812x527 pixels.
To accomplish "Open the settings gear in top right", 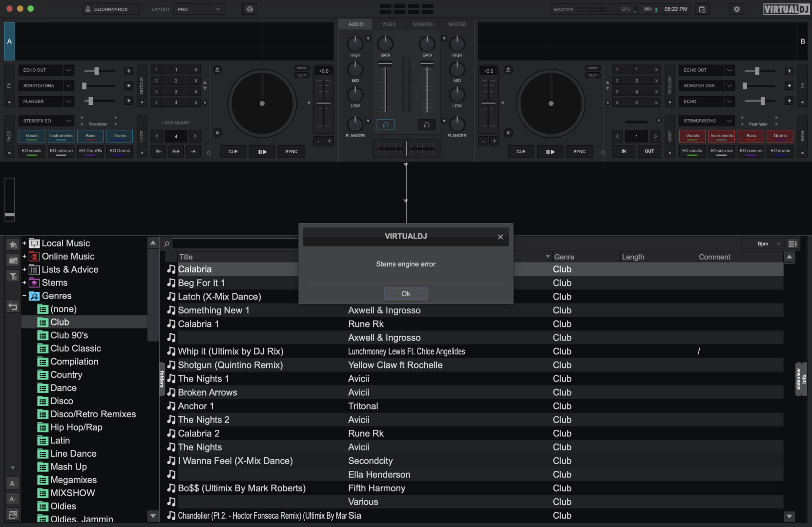I will tap(737, 9).
